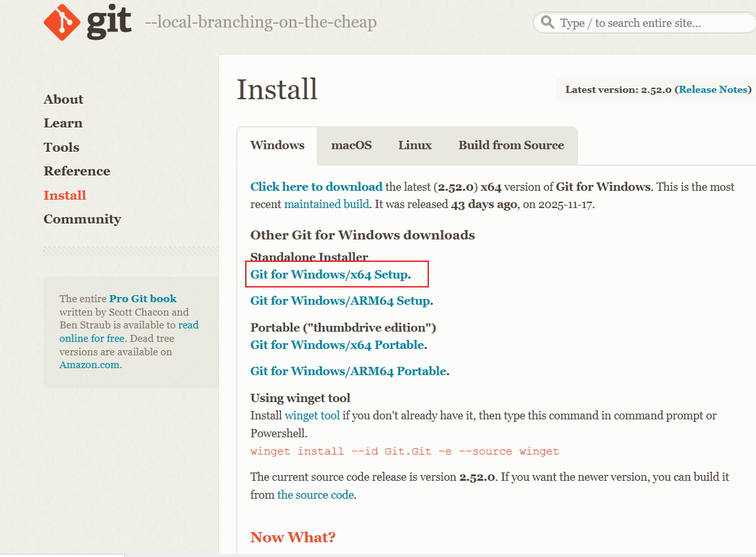Click the search magnifier icon
The width and height of the screenshot is (756, 557).
pyautogui.click(x=547, y=22)
